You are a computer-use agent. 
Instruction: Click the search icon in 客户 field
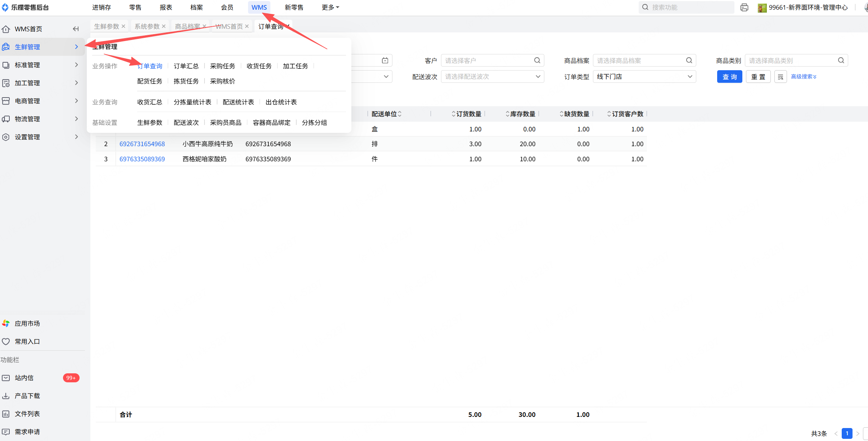(x=537, y=60)
